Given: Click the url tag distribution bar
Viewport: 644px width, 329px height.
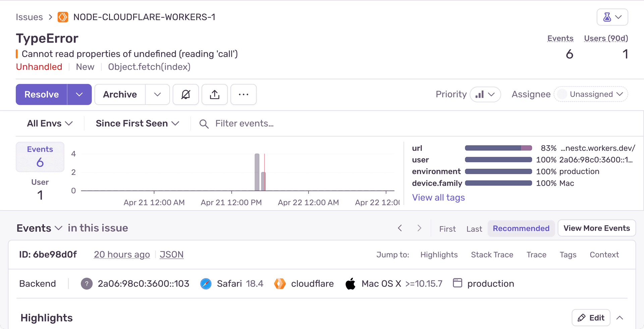Looking at the screenshot, I should point(498,148).
